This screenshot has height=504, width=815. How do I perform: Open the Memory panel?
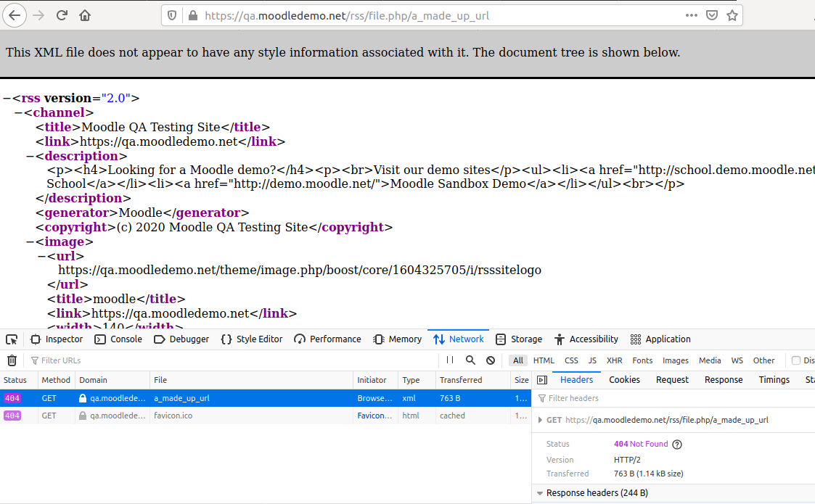click(x=398, y=339)
